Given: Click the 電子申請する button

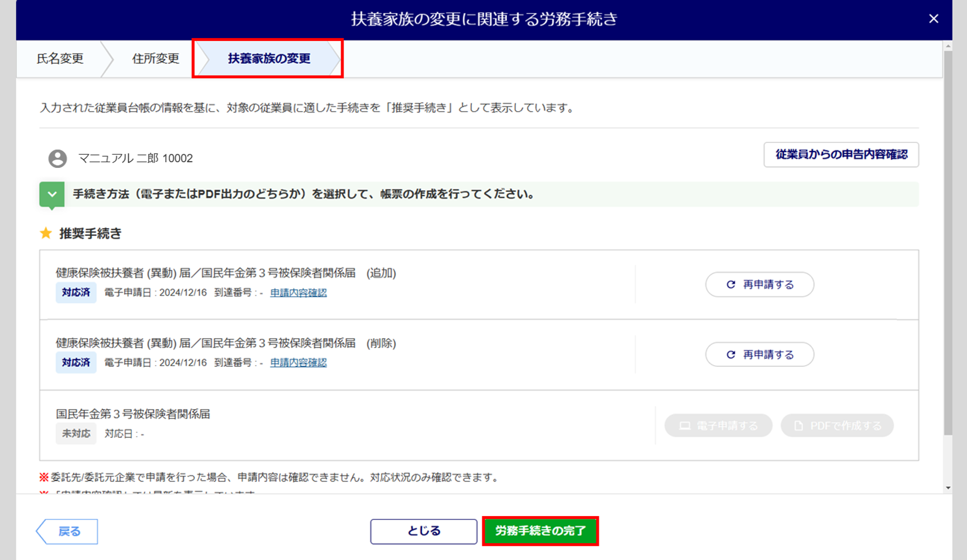Looking at the screenshot, I should click(x=718, y=425).
